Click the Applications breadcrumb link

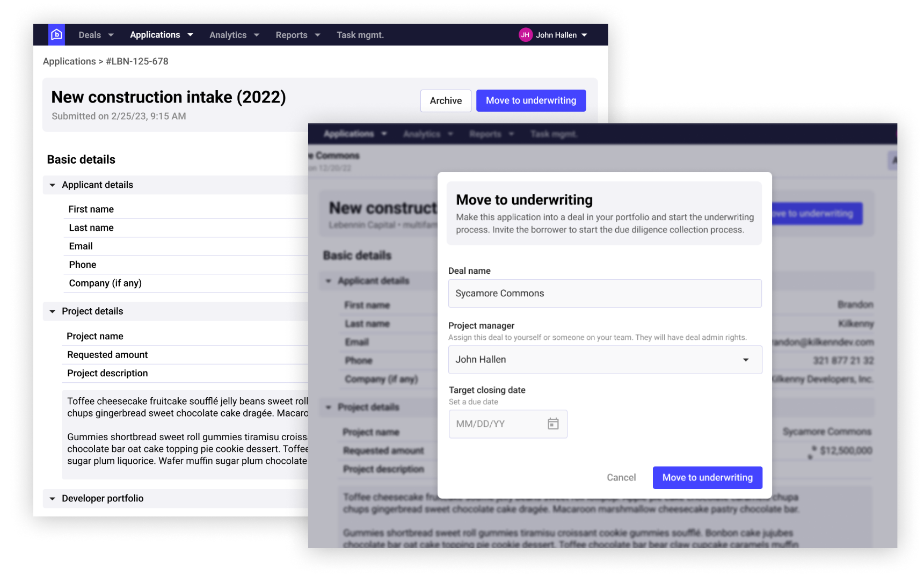(x=69, y=61)
